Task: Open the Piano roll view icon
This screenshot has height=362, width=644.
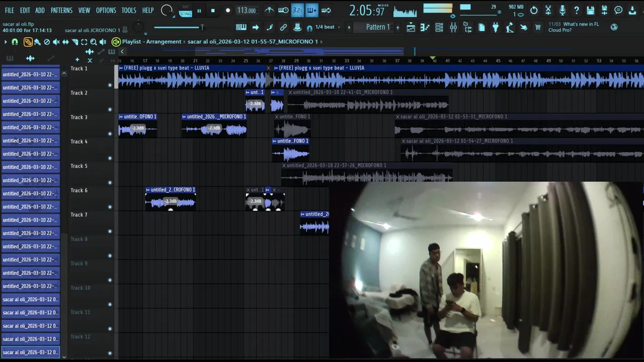Action: tap(425, 27)
